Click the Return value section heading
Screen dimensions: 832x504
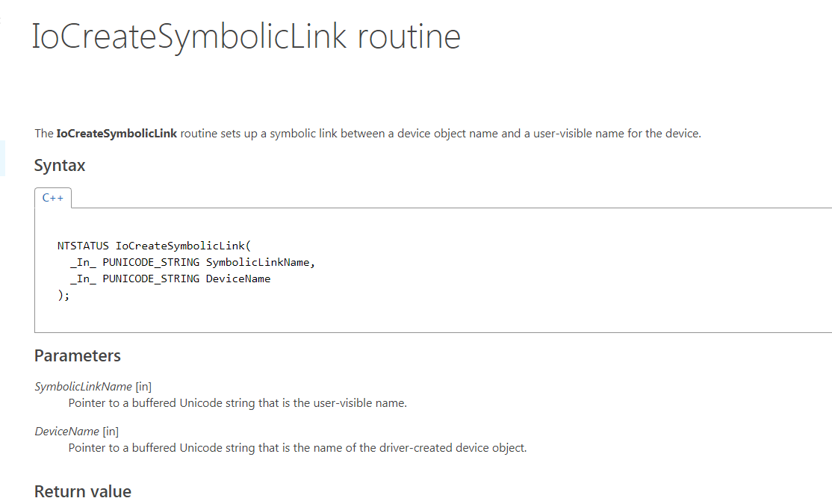(83, 491)
